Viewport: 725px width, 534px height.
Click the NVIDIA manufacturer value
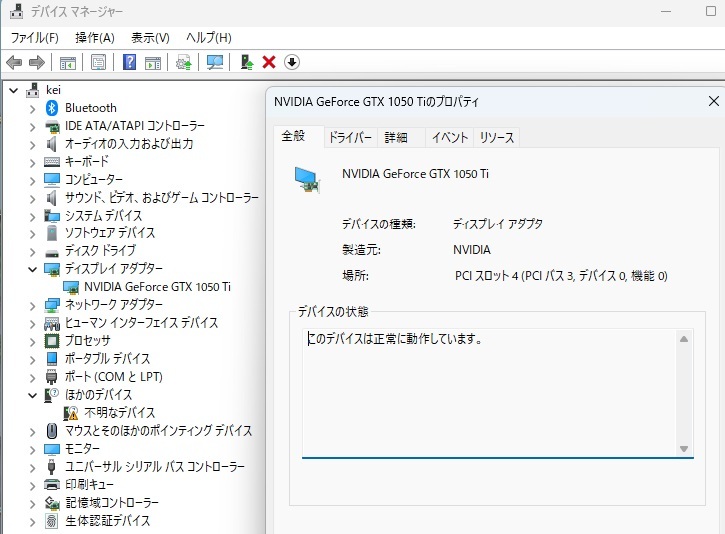point(472,250)
